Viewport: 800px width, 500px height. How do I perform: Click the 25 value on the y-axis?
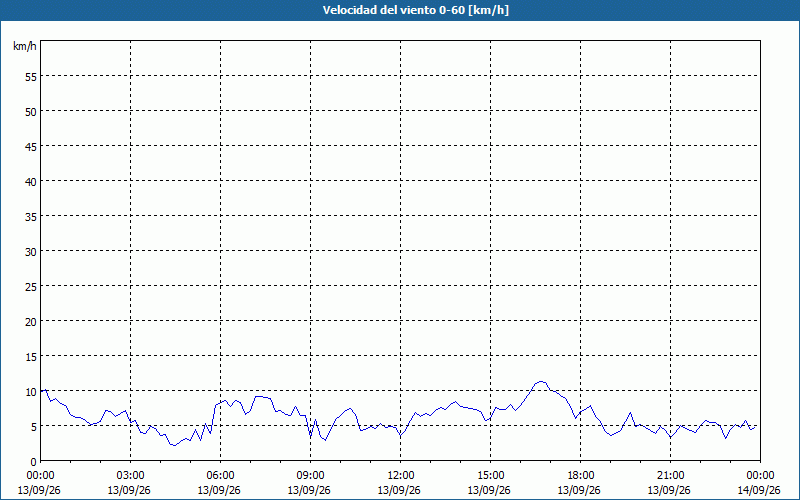tap(31, 286)
